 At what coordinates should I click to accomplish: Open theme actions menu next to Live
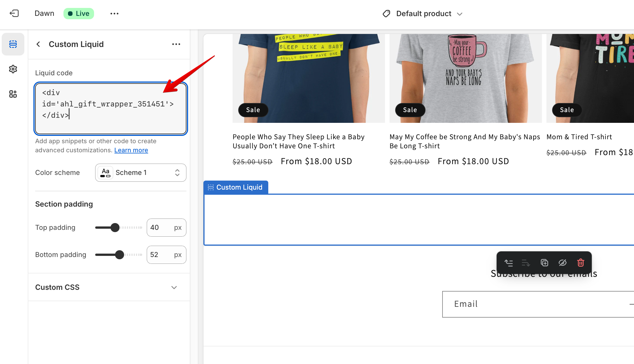tap(114, 14)
